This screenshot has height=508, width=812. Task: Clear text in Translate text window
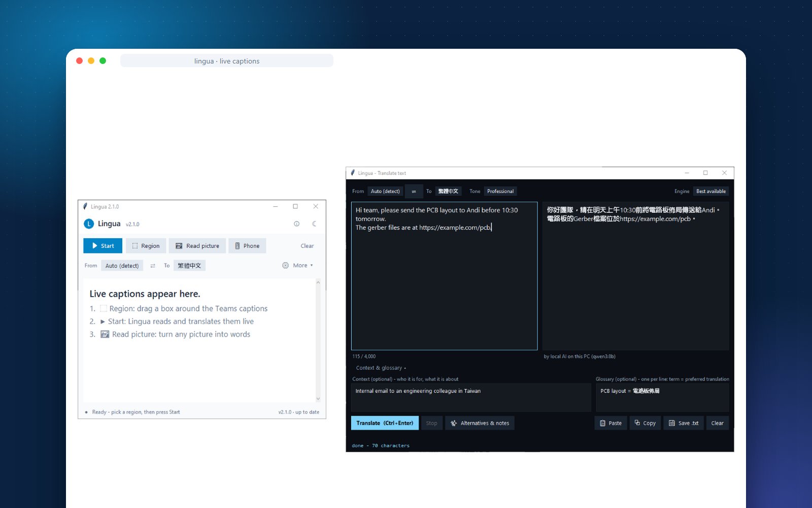click(717, 423)
